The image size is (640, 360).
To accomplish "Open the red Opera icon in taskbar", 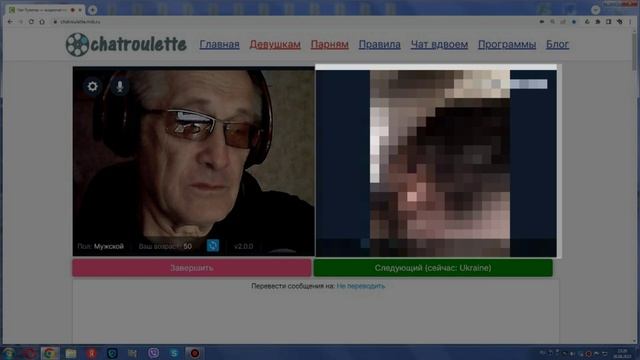I will [x=29, y=353].
